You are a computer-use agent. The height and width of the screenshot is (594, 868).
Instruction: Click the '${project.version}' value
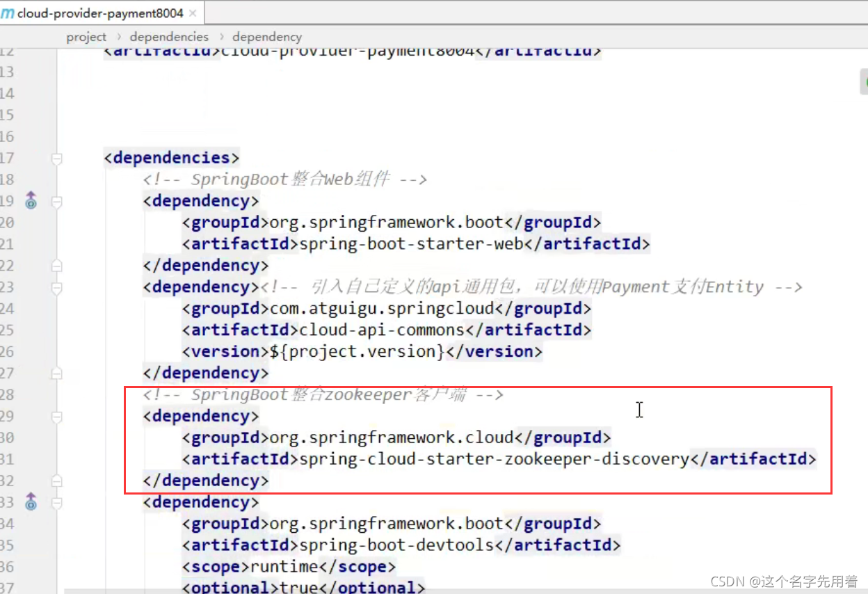(x=357, y=351)
